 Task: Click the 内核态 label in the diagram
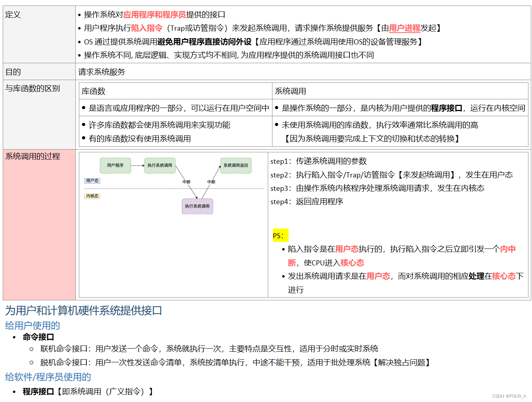pos(92,196)
